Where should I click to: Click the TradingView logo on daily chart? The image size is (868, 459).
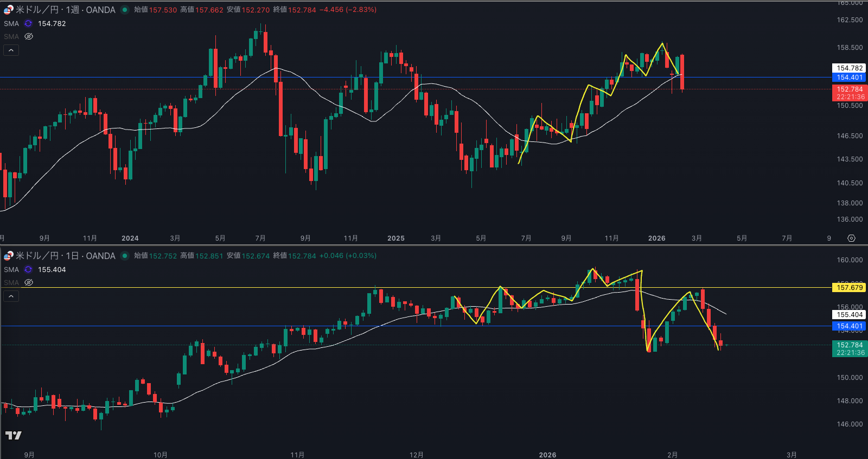tap(14, 435)
